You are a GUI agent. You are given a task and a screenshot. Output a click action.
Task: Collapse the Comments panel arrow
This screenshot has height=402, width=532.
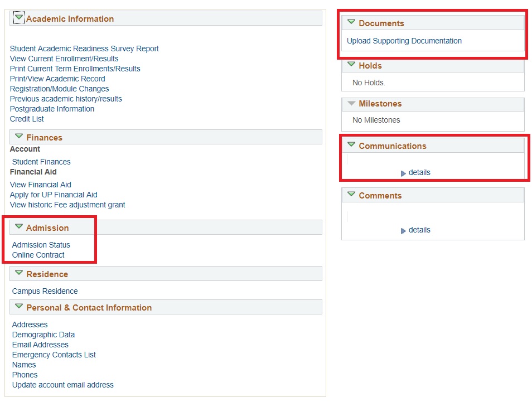(x=351, y=195)
